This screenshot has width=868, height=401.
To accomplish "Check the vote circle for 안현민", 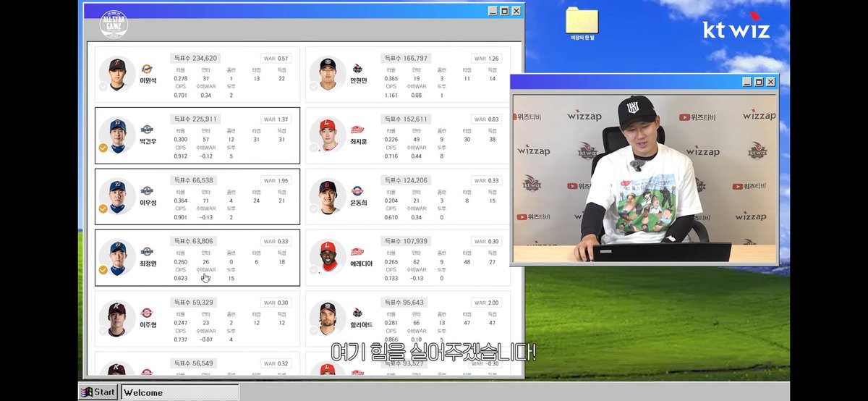I will tap(314, 87).
